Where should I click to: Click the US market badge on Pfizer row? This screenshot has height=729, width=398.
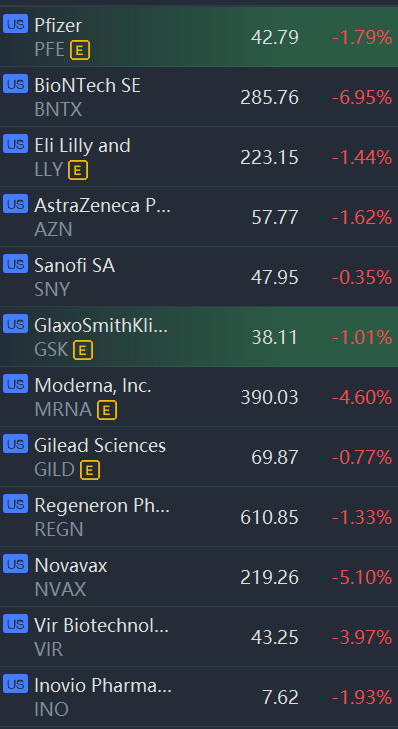click(x=15, y=23)
